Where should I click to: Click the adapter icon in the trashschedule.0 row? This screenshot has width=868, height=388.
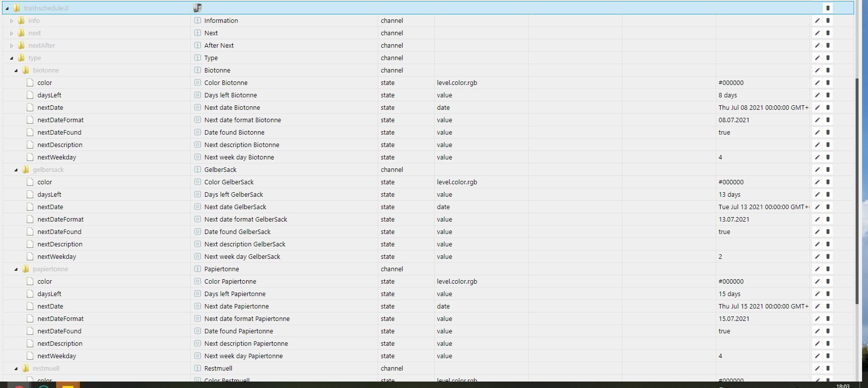197,8
